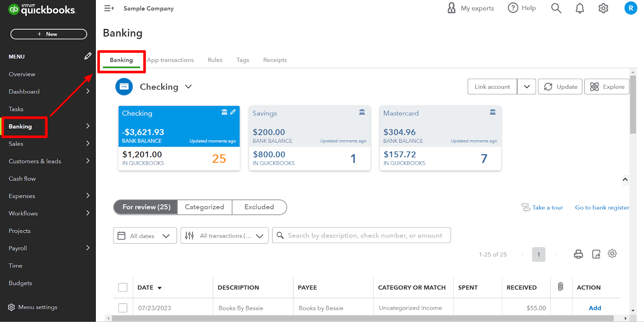This screenshot has width=644, height=322.
Task: Select the Excluded tab
Action: [x=259, y=207]
